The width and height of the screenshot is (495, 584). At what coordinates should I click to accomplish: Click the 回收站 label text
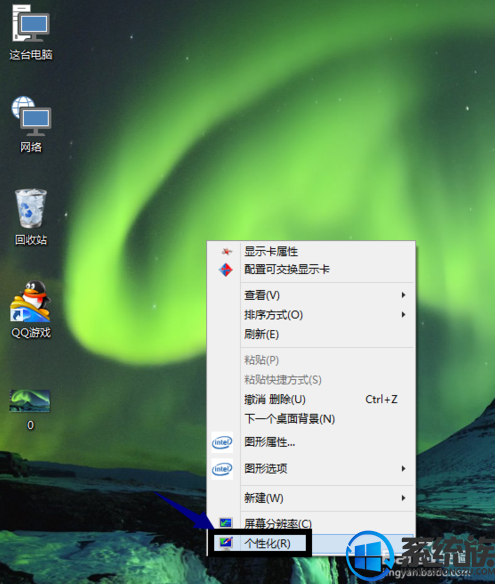(31, 240)
